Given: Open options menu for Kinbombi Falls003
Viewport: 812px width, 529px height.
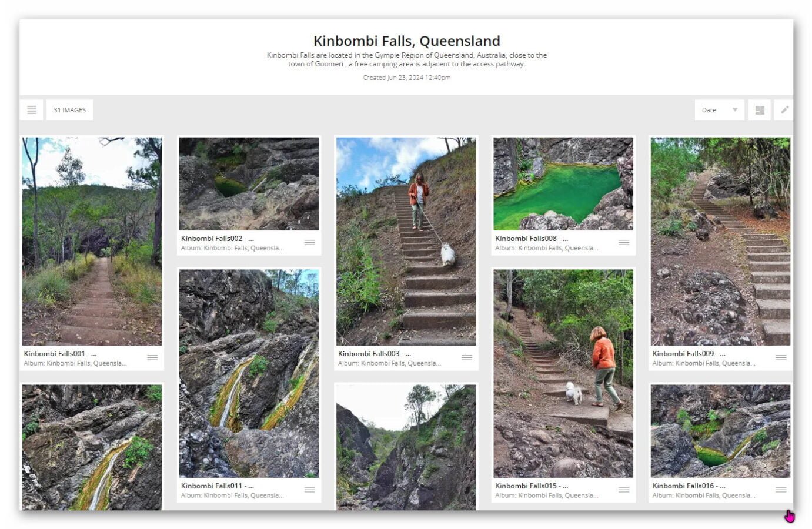Looking at the screenshot, I should pos(467,358).
